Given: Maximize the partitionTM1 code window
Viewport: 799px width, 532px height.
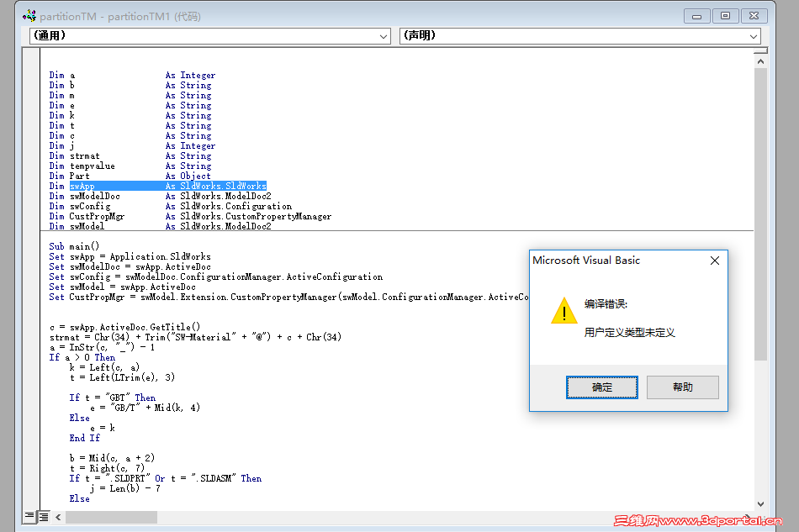Looking at the screenshot, I should pos(725,16).
